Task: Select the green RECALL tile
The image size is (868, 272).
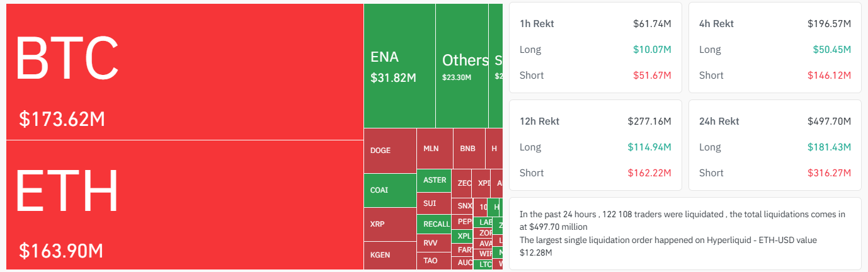Action: pos(434,224)
